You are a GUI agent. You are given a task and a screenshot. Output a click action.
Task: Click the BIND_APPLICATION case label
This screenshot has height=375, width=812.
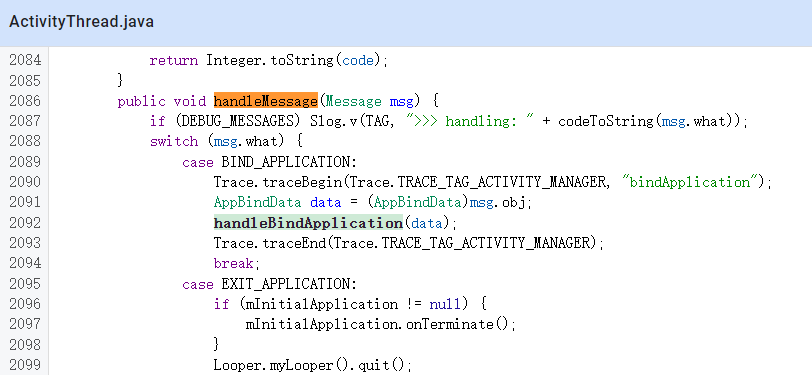[x=285, y=162]
